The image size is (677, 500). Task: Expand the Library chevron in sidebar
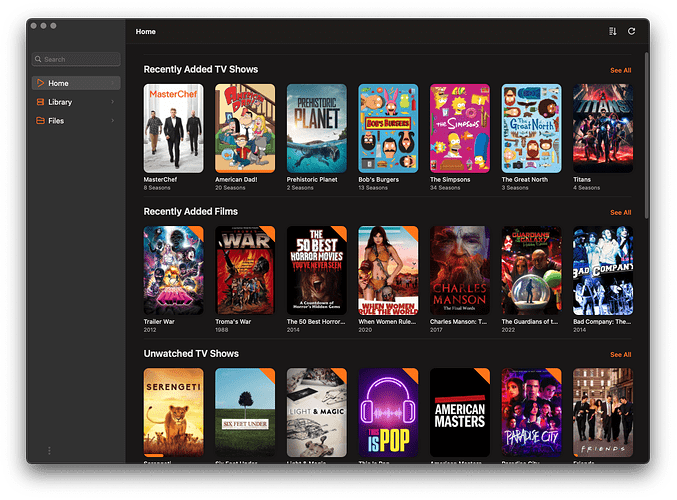pos(113,102)
